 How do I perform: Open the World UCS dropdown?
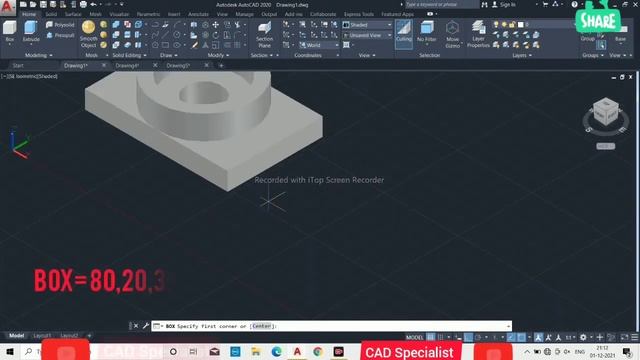click(319, 45)
